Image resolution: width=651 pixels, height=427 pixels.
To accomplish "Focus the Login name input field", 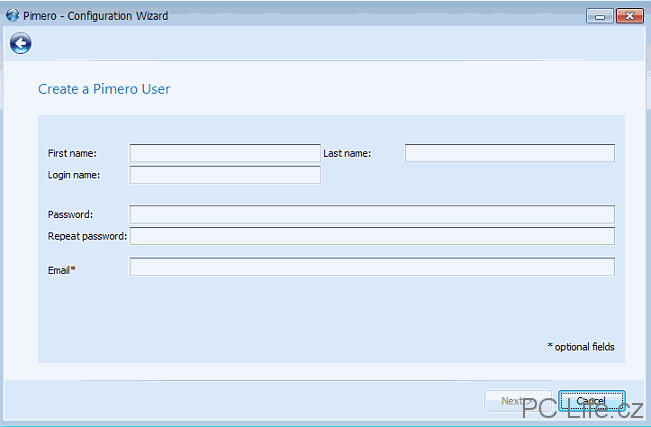I will point(225,175).
